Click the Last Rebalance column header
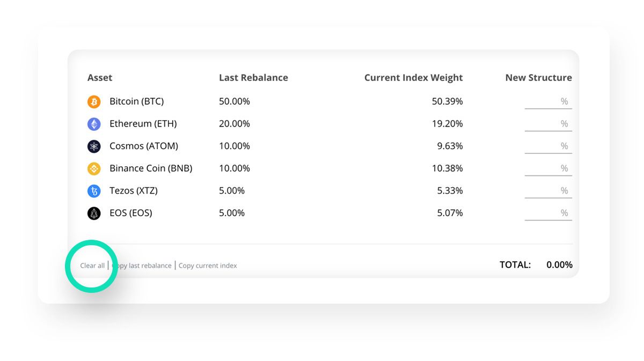644x361 pixels. click(253, 78)
